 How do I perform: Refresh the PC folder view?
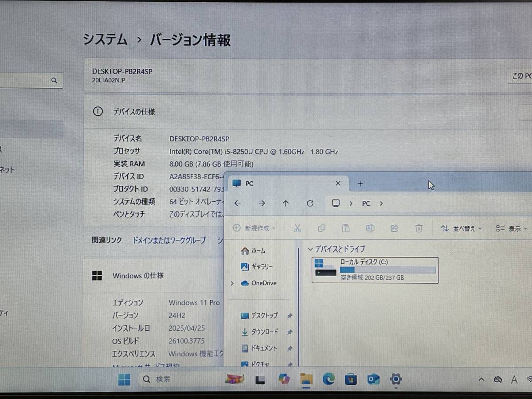click(x=310, y=203)
